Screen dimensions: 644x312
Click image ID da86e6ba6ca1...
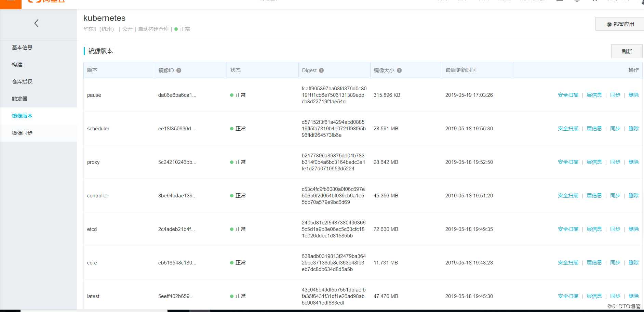tap(177, 95)
